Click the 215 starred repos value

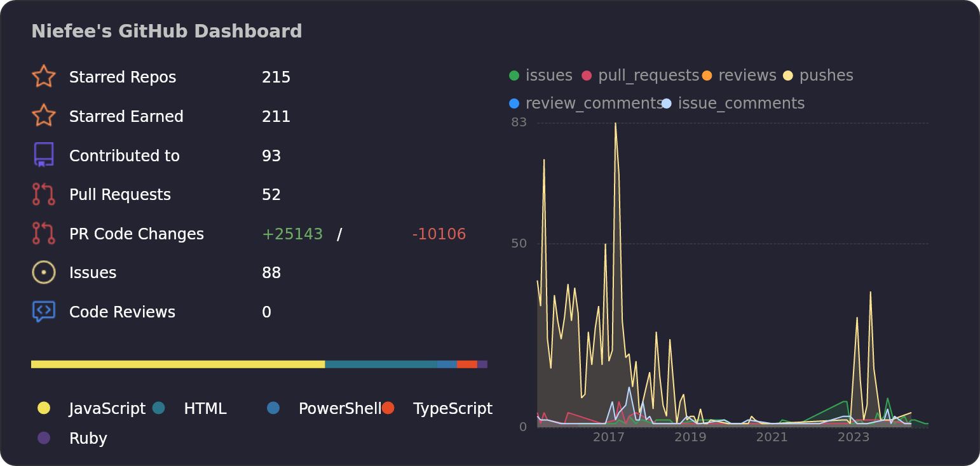(x=276, y=77)
